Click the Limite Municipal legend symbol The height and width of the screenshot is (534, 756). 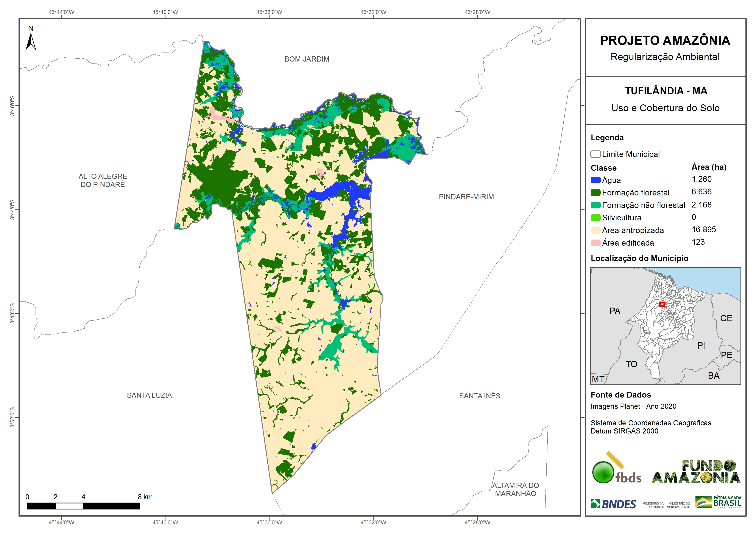coord(595,154)
